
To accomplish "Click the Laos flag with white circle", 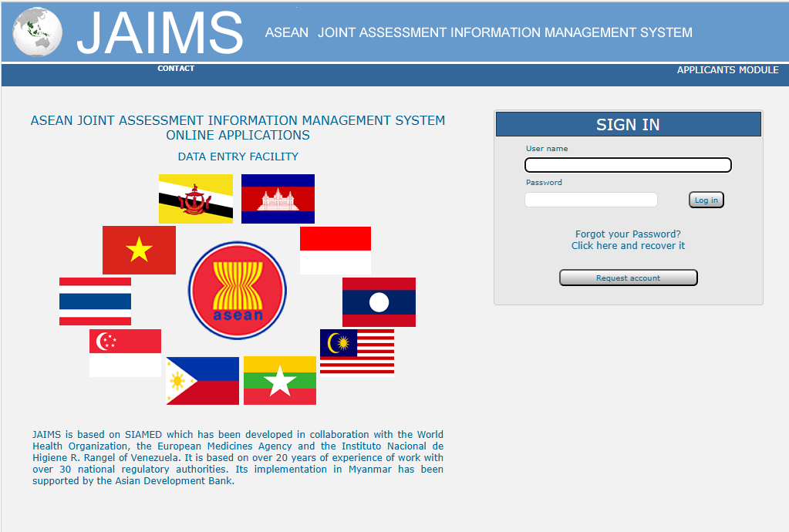I will (379, 302).
